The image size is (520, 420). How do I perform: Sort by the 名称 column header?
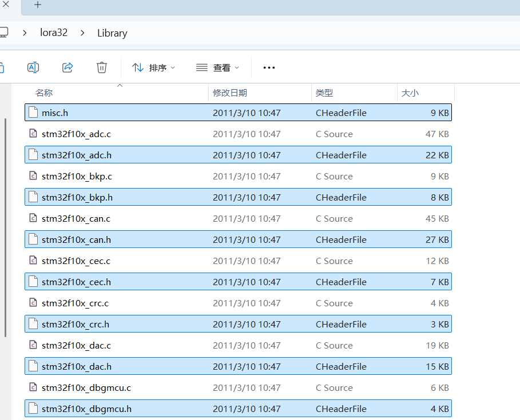[x=44, y=93]
